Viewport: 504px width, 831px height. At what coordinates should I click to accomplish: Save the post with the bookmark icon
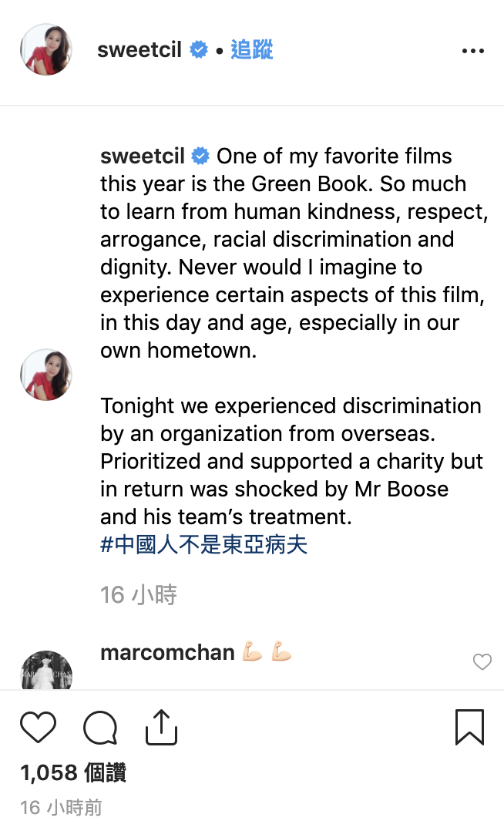(469, 727)
